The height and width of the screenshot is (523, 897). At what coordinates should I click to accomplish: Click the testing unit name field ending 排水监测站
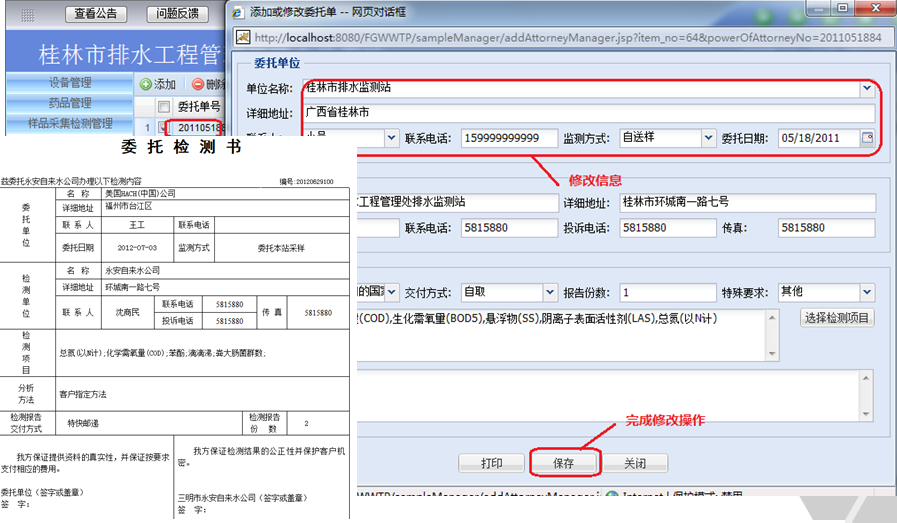point(458,202)
